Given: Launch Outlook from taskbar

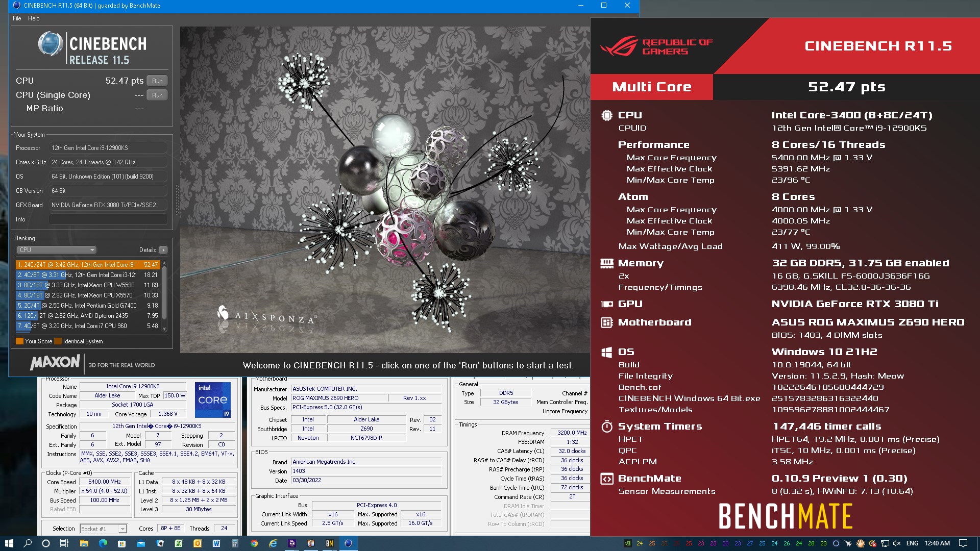Looking at the screenshot, I should (x=198, y=543).
